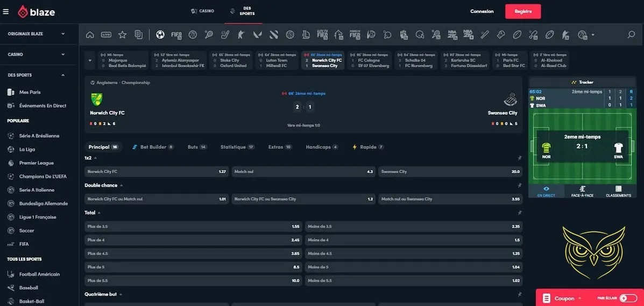The width and height of the screenshot is (644, 306).
Task: Open the LIVE events icon
Action: 106,35
